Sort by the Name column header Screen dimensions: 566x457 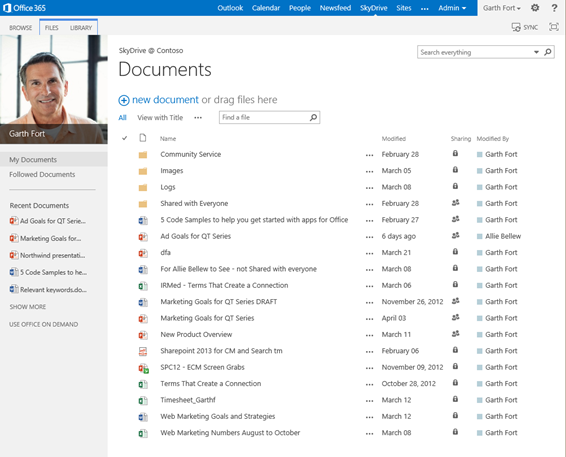tap(168, 139)
